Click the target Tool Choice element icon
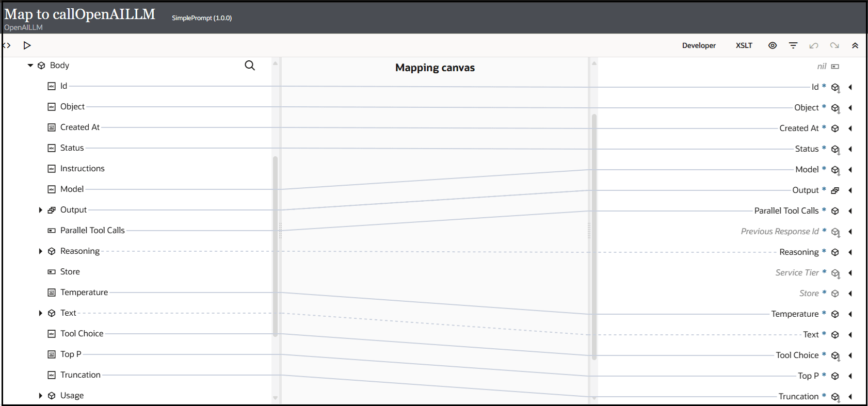 tap(835, 356)
